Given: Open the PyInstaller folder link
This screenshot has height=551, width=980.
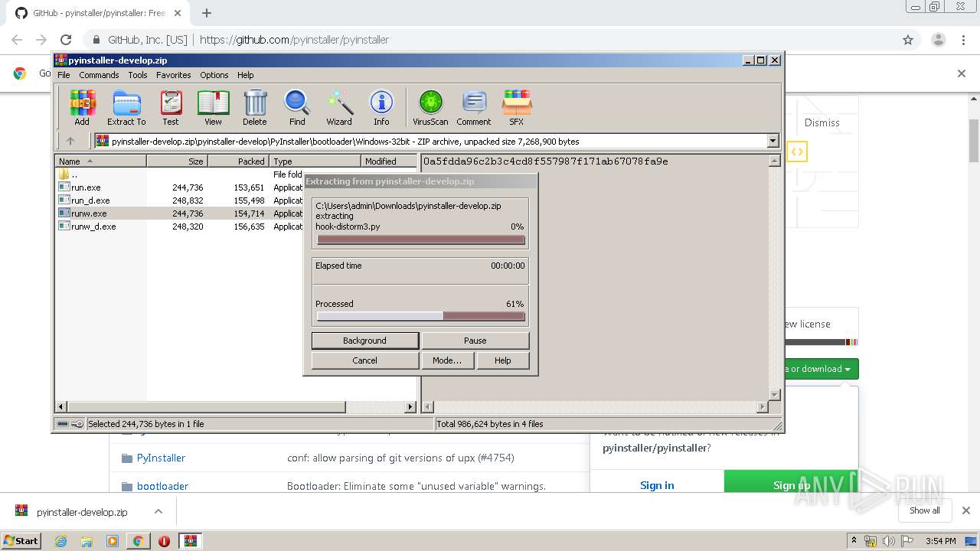Looking at the screenshot, I should click(x=161, y=458).
